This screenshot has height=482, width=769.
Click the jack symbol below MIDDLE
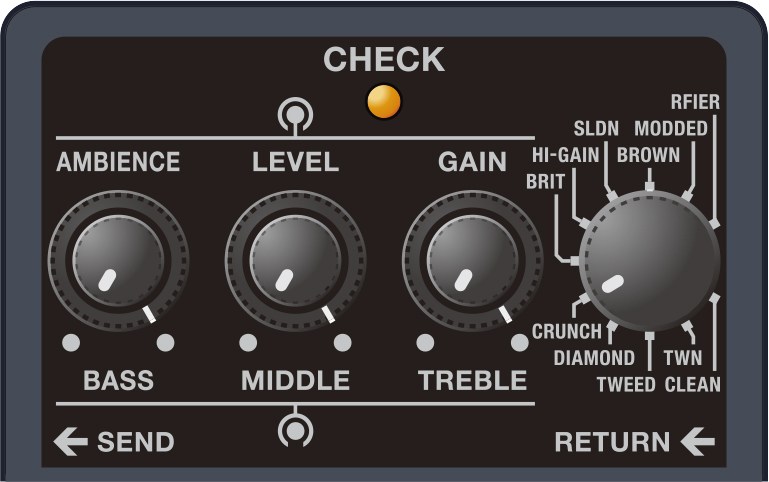(x=295, y=430)
